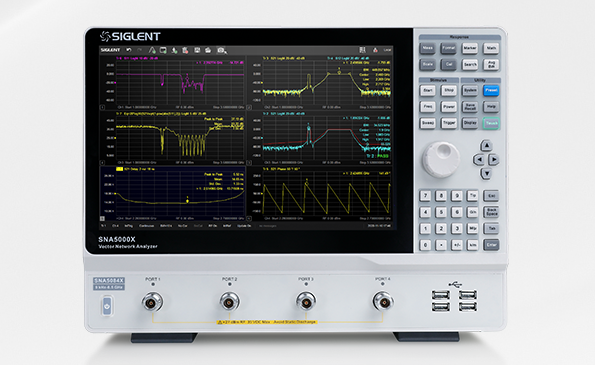Click the trash delete icon in the toolbar
The height and width of the screenshot is (365, 595).
pos(185,50)
